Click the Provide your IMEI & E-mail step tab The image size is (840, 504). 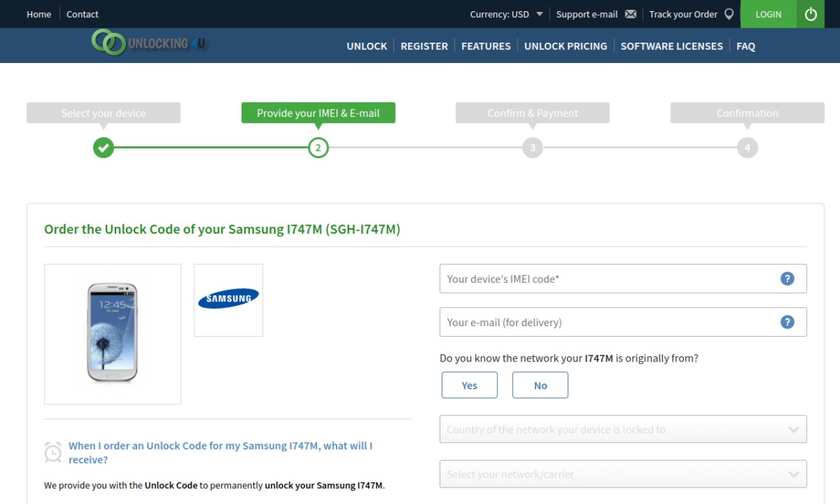click(x=318, y=113)
